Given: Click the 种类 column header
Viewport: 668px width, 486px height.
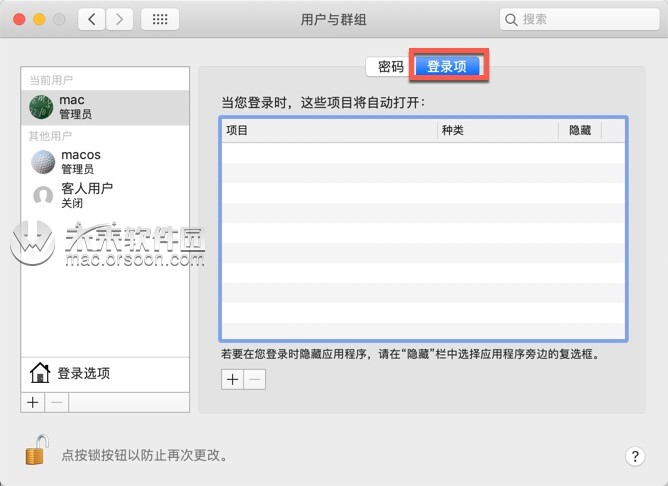Looking at the screenshot, I should (x=498, y=130).
